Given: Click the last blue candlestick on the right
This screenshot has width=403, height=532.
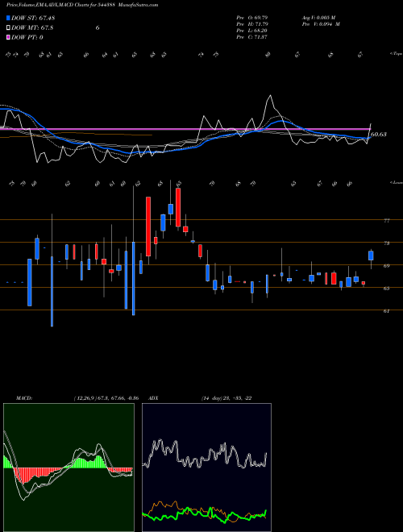Looking at the screenshot, I should coord(371,256).
